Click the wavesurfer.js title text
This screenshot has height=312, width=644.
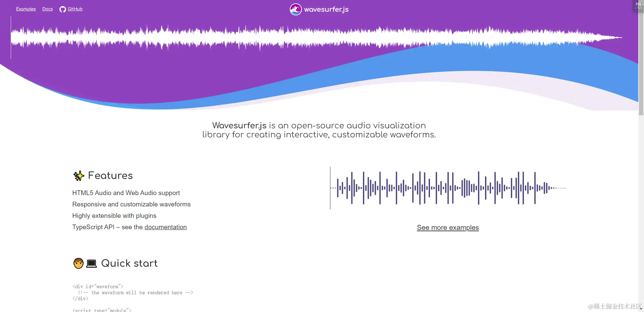click(x=326, y=9)
